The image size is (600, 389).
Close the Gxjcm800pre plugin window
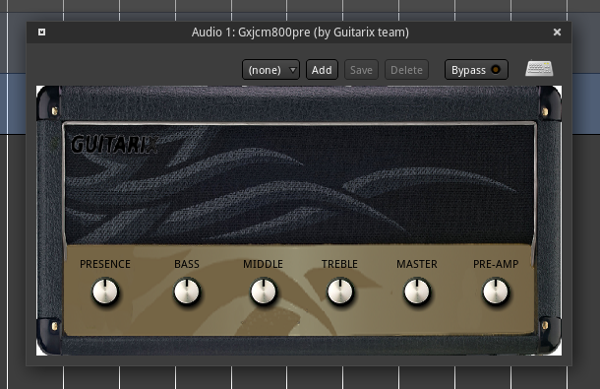pos(557,32)
